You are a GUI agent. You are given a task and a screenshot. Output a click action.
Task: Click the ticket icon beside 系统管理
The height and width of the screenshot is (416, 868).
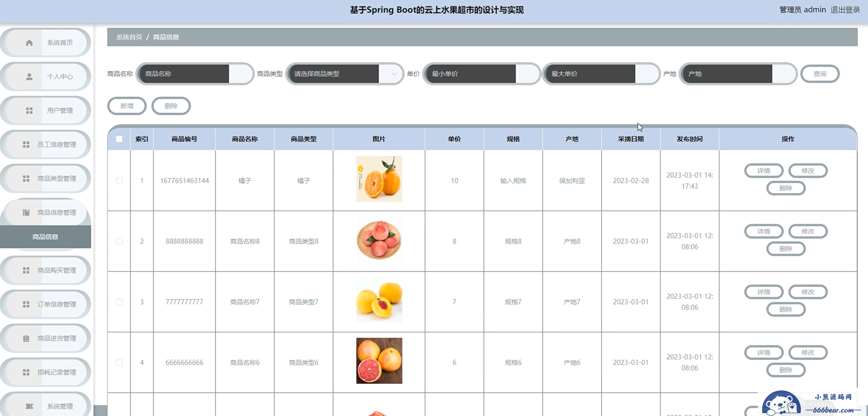coord(29,406)
